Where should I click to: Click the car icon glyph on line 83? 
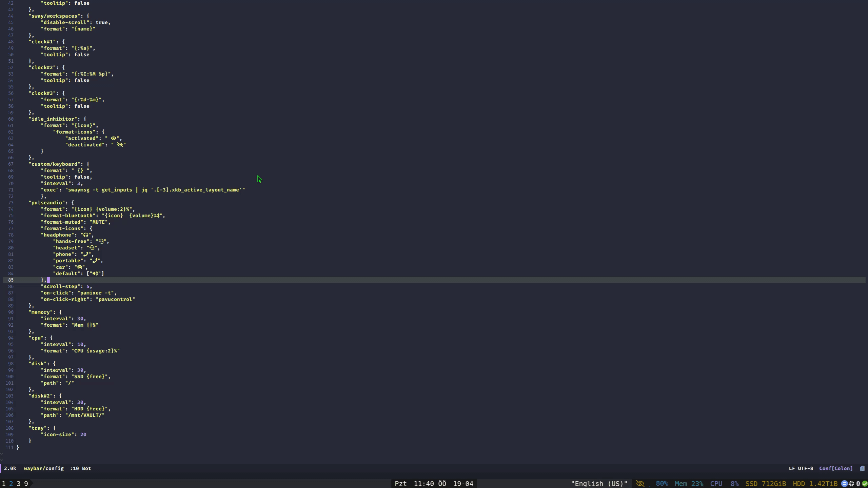[x=80, y=267]
